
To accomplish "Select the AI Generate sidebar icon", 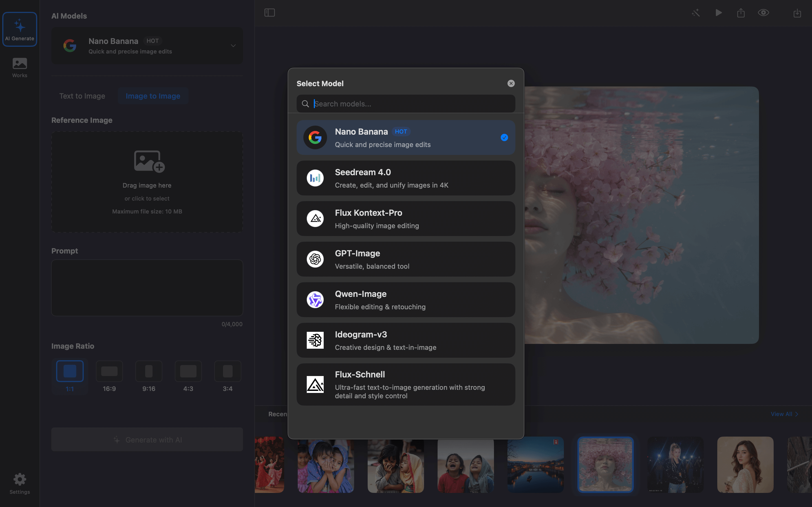I will pos(19,29).
